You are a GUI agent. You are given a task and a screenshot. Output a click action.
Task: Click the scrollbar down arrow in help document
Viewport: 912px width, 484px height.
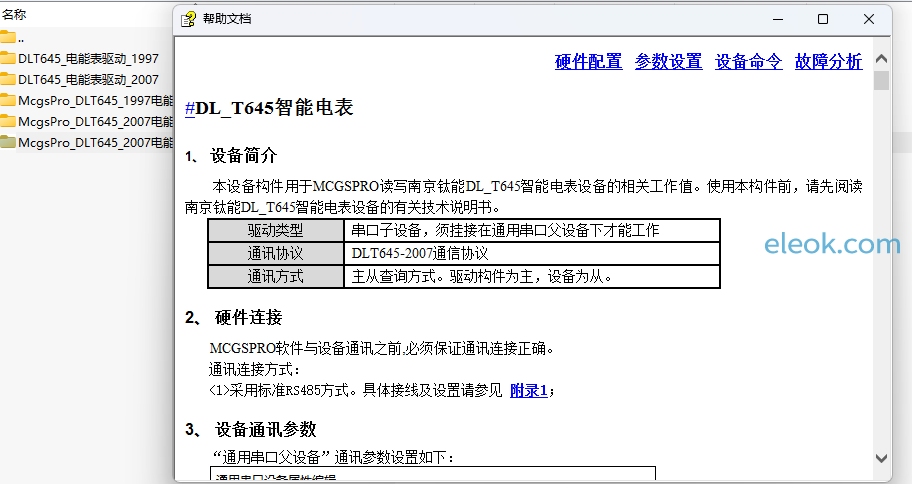click(x=881, y=458)
